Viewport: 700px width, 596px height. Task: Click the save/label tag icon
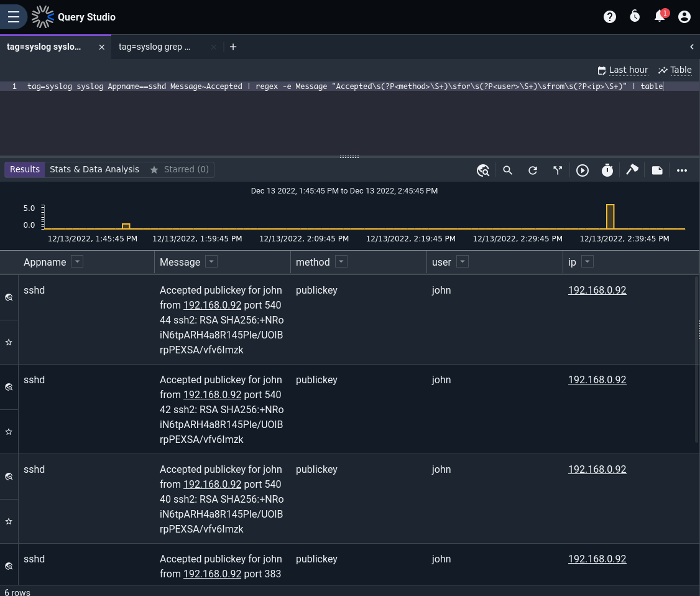(x=657, y=170)
